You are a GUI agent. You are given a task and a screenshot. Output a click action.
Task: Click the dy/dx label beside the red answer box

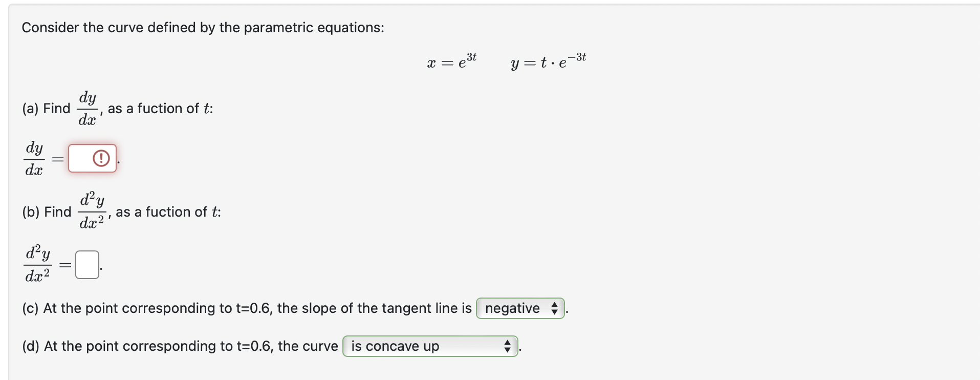coord(34,158)
